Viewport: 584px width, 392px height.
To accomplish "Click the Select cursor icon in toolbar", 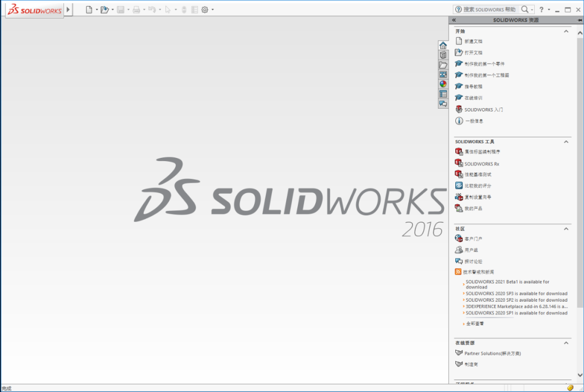I will (168, 10).
